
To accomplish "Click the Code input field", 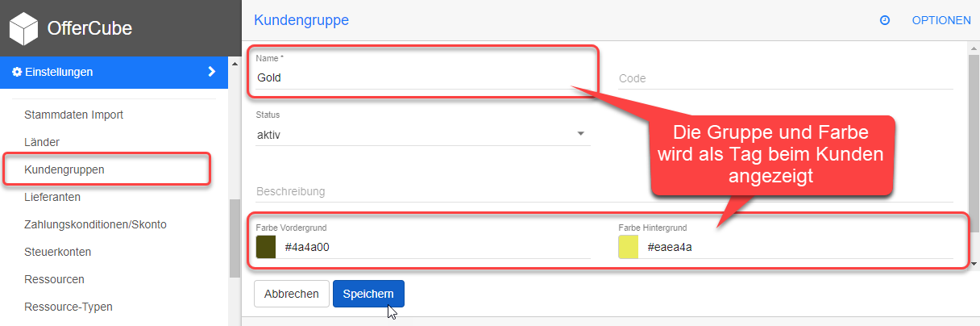I will click(x=786, y=78).
